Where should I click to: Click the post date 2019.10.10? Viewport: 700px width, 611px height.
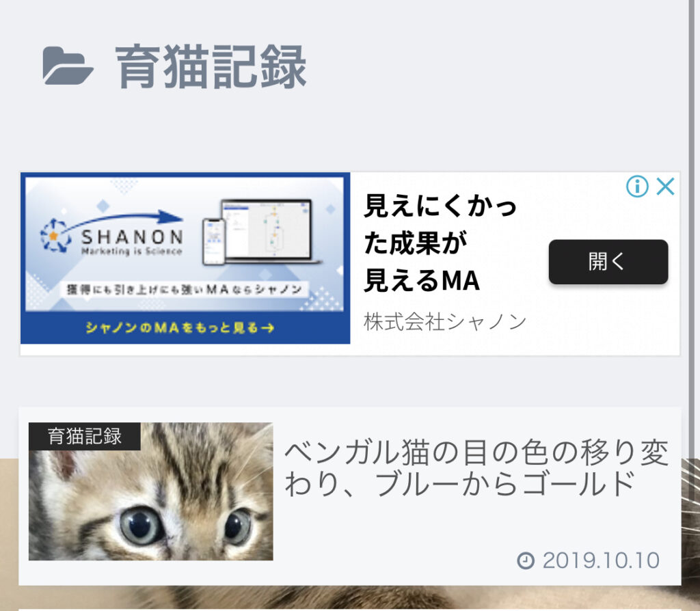pos(601,560)
